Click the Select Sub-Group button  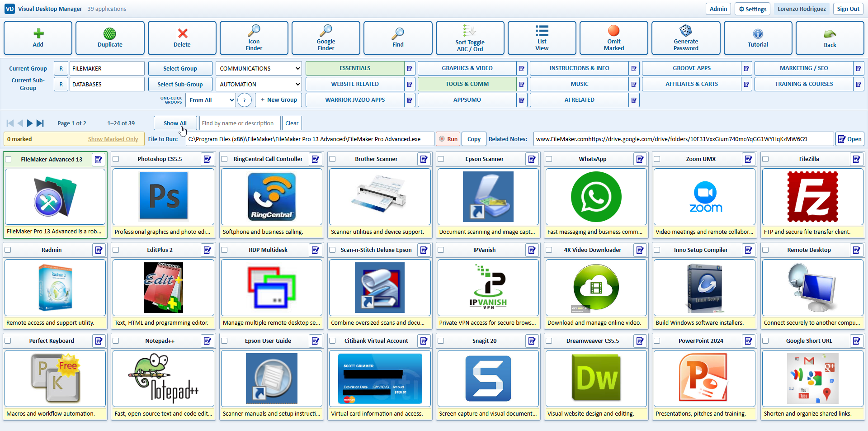pos(180,84)
